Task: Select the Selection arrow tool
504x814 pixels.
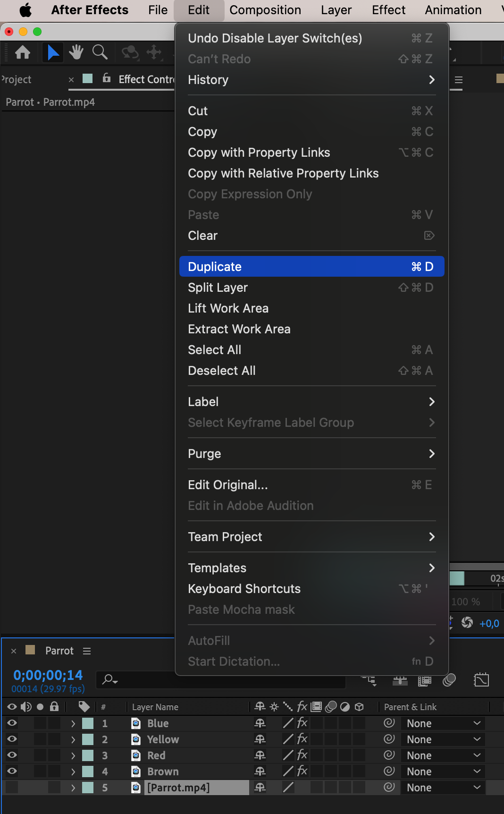Action: click(53, 52)
